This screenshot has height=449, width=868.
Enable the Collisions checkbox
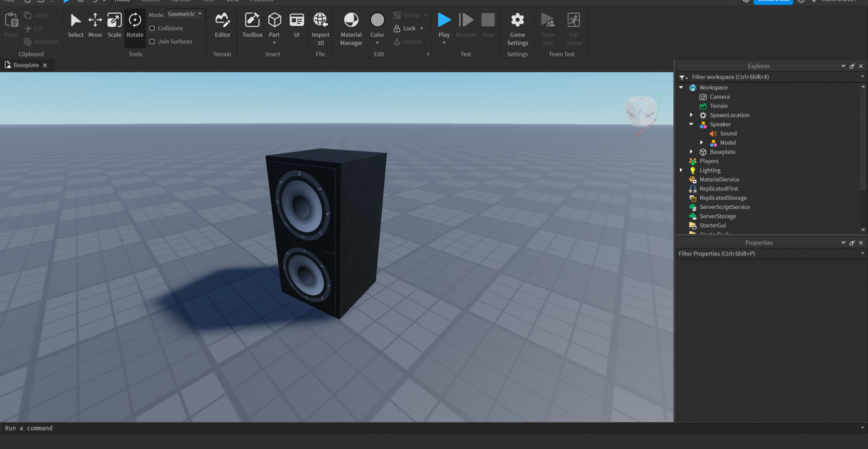153,28
